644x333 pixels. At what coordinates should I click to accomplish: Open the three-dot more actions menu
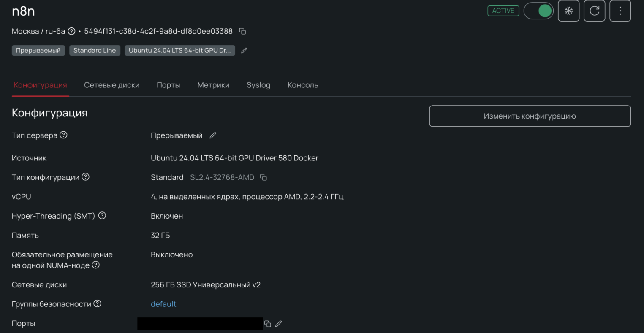pyautogui.click(x=620, y=11)
